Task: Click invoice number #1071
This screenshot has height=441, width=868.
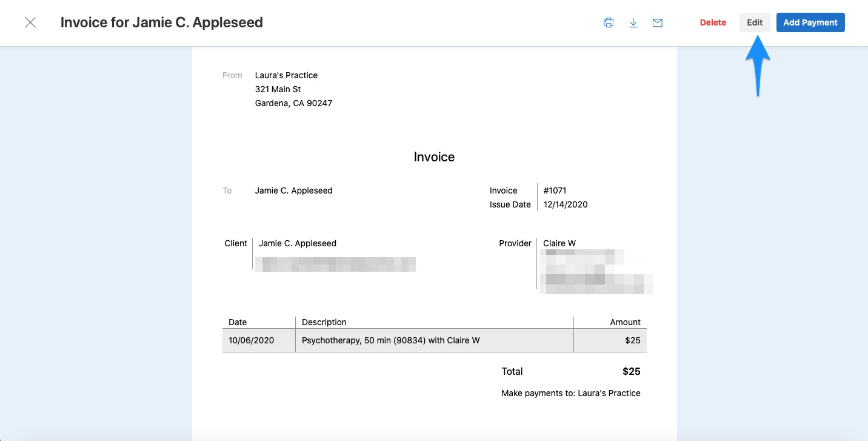Action: (x=555, y=190)
